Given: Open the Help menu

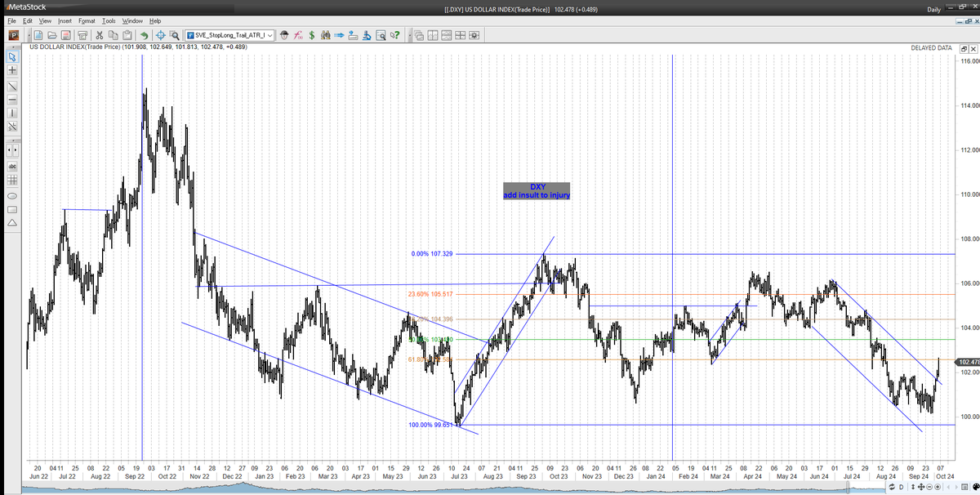Looking at the screenshot, I should tap(155, 20).
